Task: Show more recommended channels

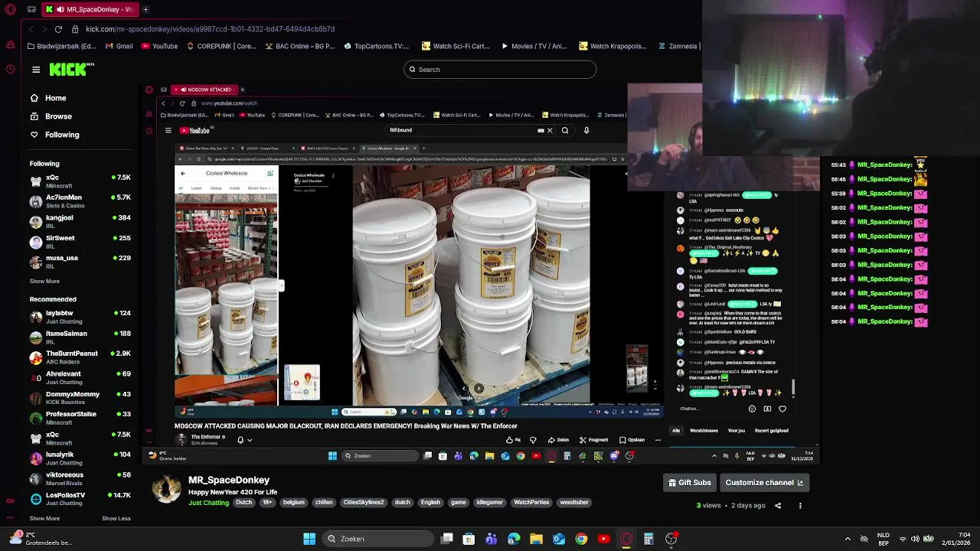Action: point(44,518)
